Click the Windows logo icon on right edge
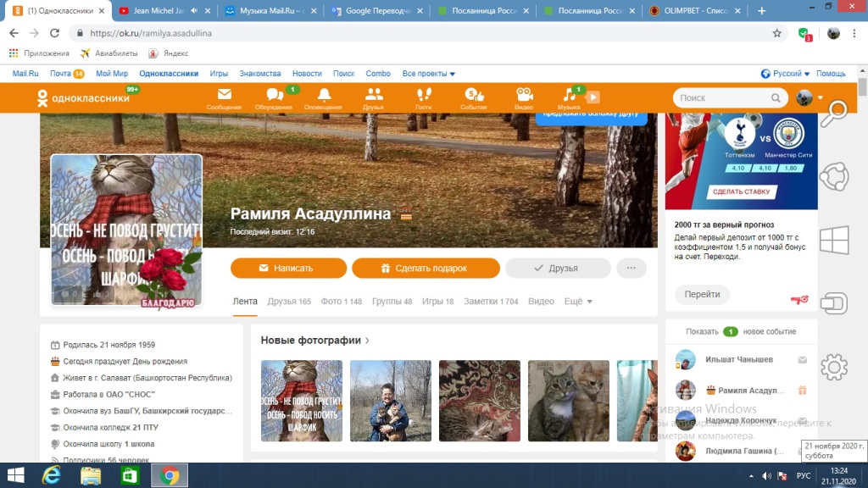 (x=834, y=240)
